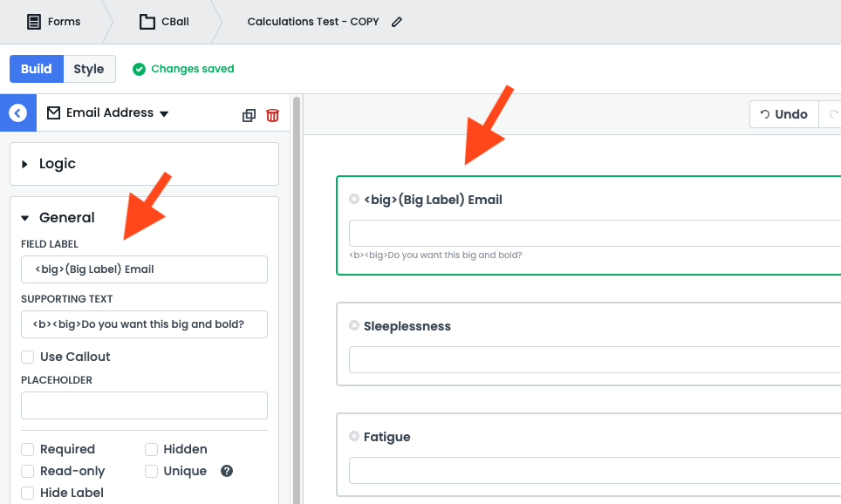Click the Placeholder text input
This screenshot has width=841, height=504.
[144, 405]
